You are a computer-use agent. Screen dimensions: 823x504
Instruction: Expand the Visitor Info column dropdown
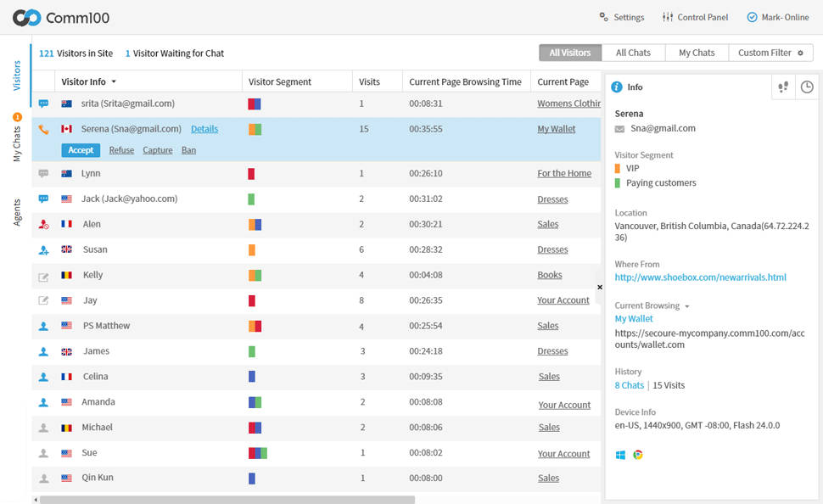114,82
